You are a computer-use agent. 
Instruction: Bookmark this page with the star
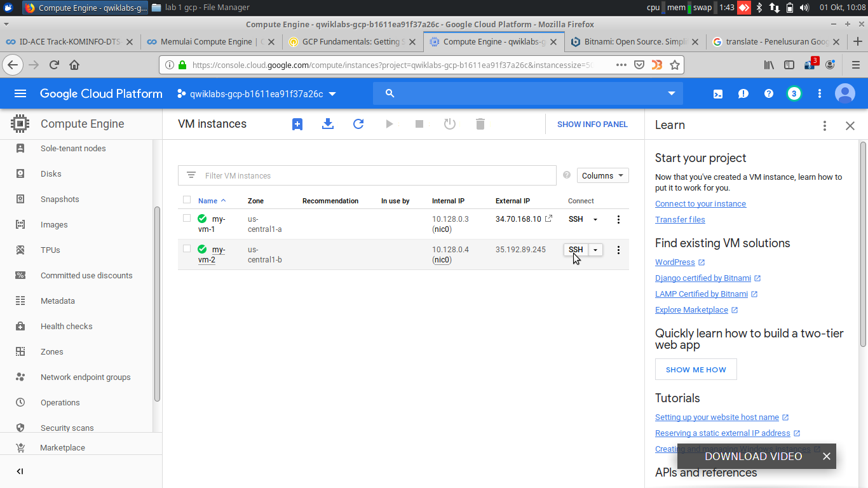pyautogui.click(x=675, y=65)
